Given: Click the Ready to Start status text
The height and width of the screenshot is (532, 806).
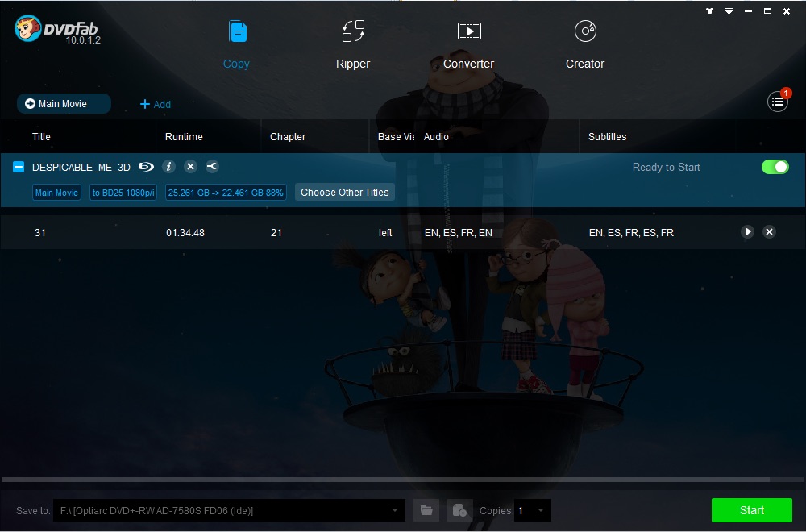Looking at the screenshot, I should (x=667, y=167).
